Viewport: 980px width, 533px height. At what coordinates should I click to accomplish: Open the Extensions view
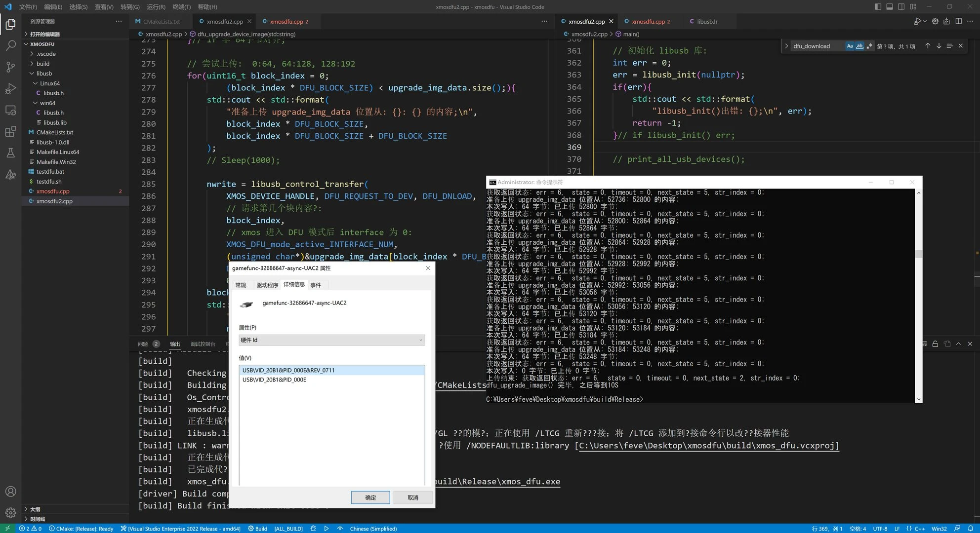click(x=10, y=131)
